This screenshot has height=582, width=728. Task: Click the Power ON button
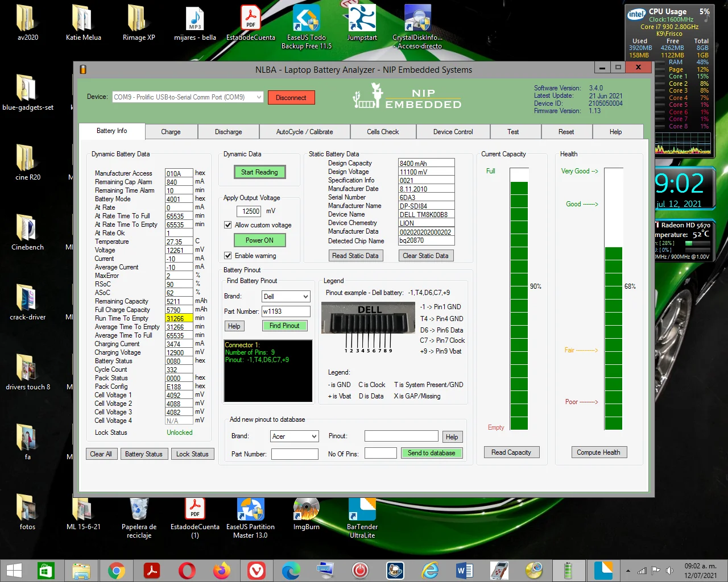tap(259, 240)
